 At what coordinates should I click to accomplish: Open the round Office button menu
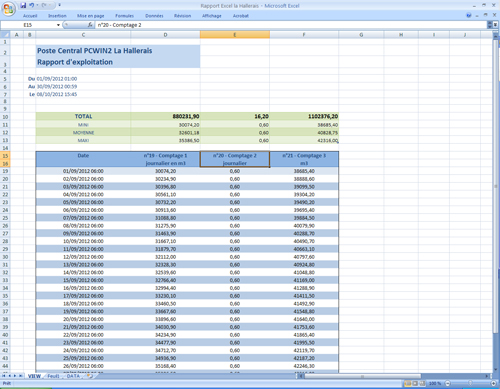coord(9,8)
